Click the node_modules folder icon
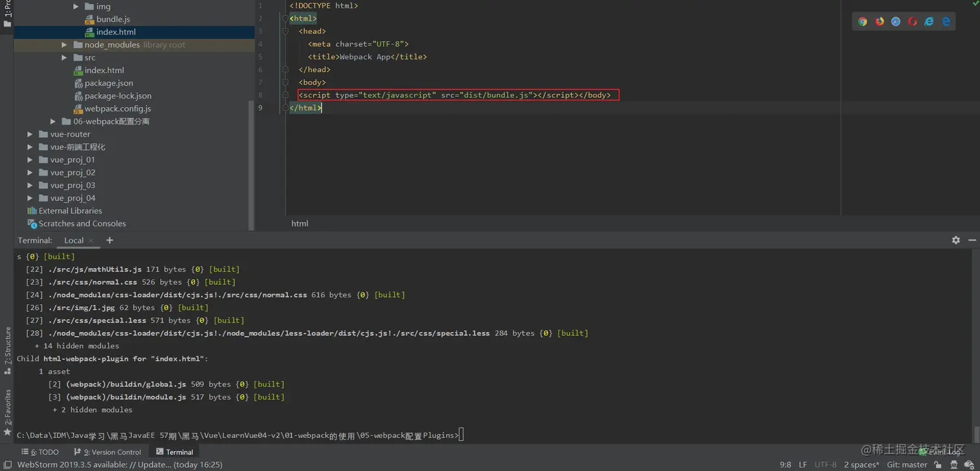The height and width of the screenshot is (471, 980). [x=78, y=45]
